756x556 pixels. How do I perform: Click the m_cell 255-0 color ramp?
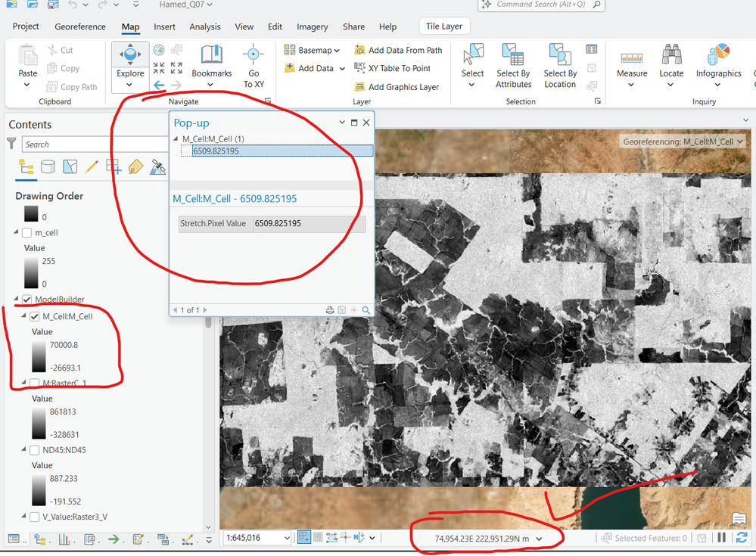[x=31, y=272]
